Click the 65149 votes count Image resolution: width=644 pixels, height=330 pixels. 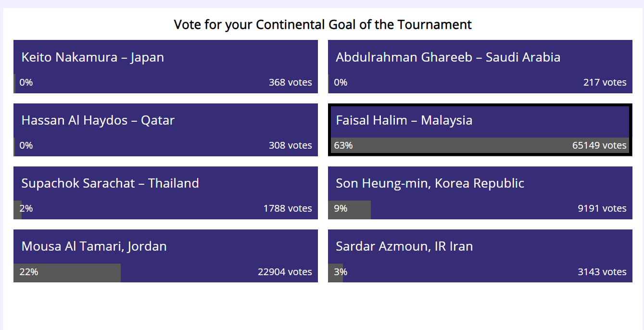click(599, 145)
